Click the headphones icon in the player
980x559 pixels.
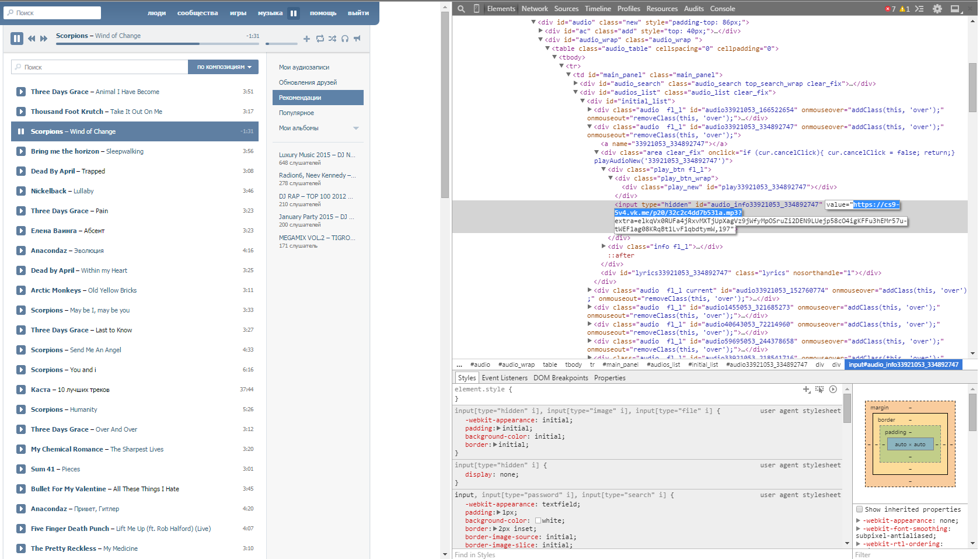point(345,39)
